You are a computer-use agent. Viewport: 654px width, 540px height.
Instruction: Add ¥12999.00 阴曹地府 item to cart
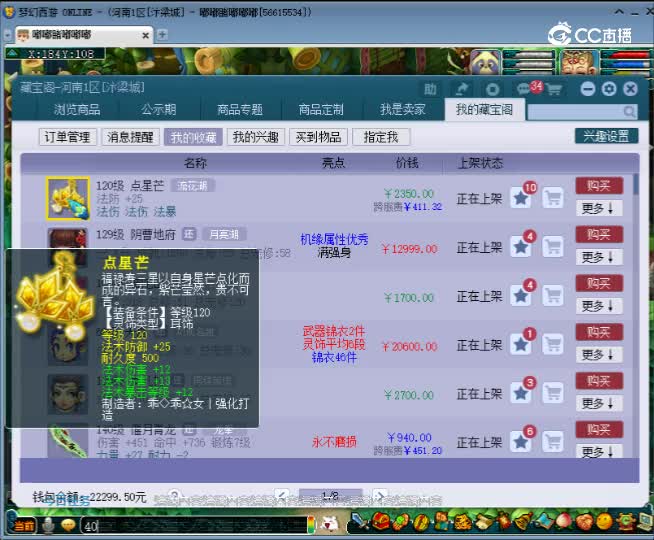pyautogui.click(x=553, y=246)
